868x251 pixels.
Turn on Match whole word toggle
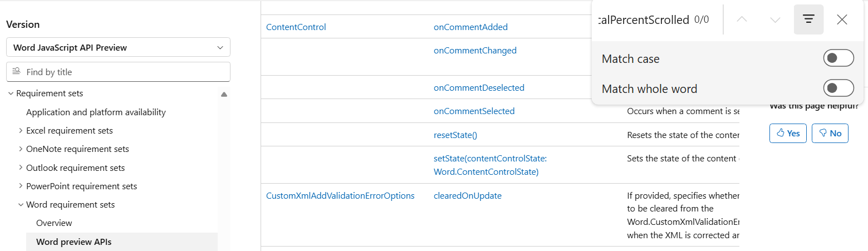tap(838, 88)
